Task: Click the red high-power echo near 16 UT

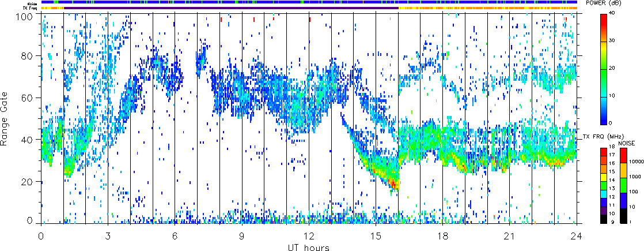Action: click(394, 184)
